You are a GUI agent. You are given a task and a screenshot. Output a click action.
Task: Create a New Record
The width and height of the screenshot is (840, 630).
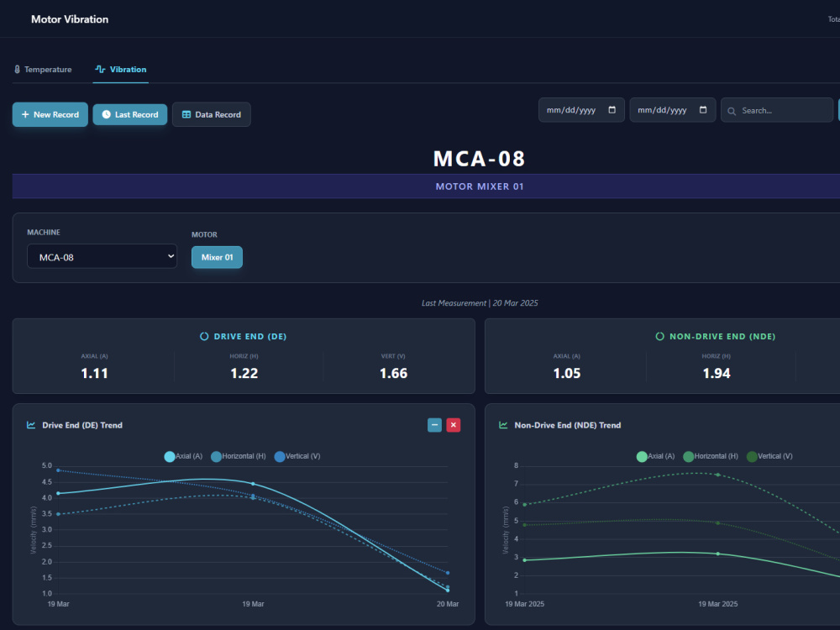50,114
